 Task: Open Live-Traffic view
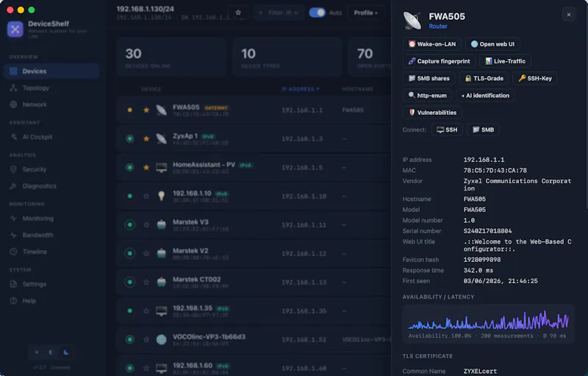(x=505, y=61)
